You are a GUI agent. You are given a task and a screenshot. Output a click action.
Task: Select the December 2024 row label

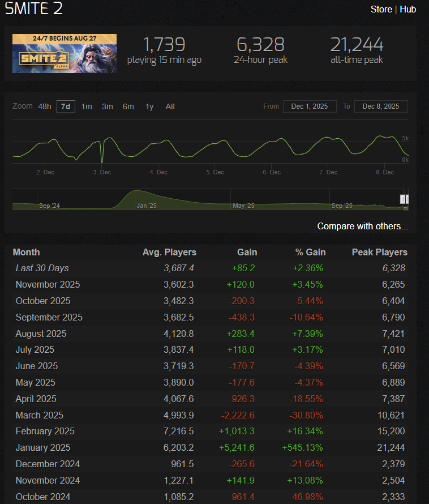click(48, 464)
